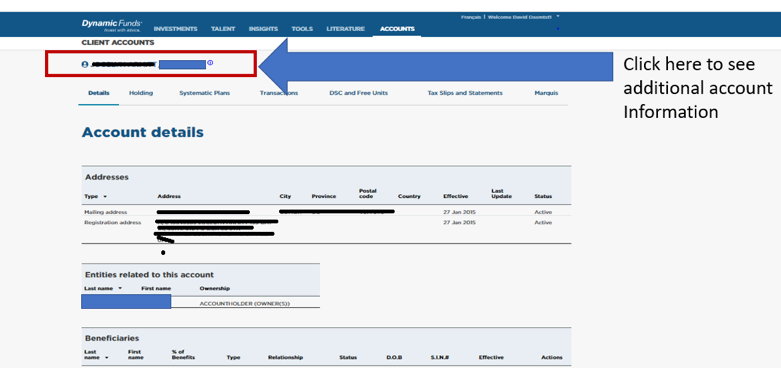The width and height of the screenshot is (781, 368).
Task: Click the Postal code column header
Action: click(368, 194)
